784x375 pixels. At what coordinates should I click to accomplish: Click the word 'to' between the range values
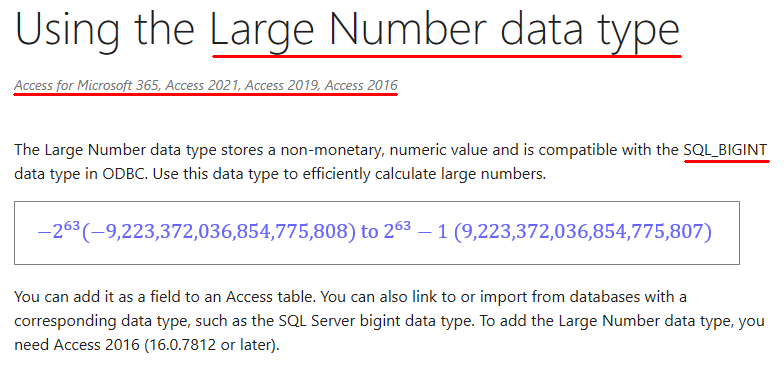click(369, 233)
